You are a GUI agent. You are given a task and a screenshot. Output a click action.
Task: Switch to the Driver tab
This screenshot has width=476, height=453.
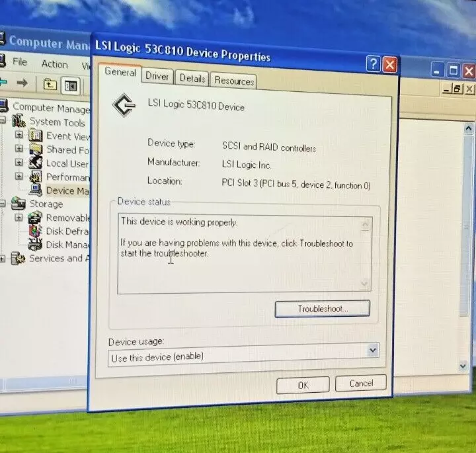click(157, 77)
